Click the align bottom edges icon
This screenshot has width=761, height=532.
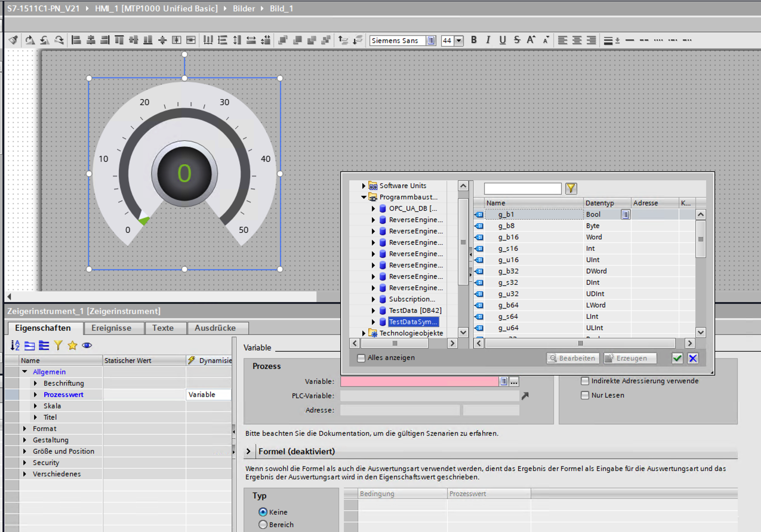tap(147, 40)
